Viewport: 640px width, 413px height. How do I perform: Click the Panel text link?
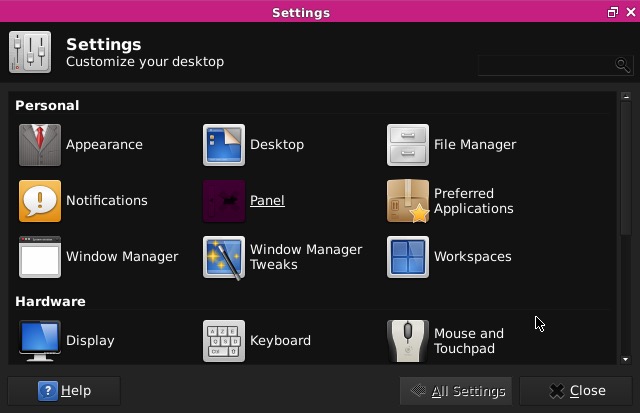[x=267, y=201]
